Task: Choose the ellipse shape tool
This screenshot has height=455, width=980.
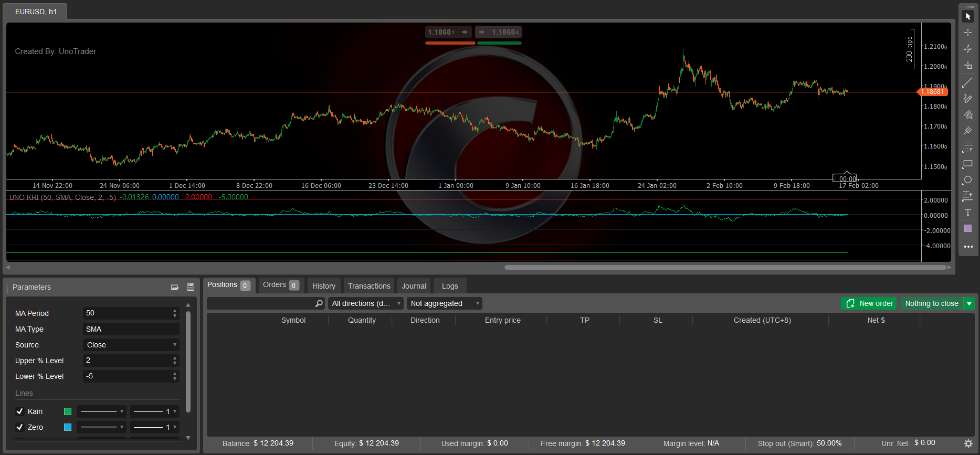Action: pos(967,180)
